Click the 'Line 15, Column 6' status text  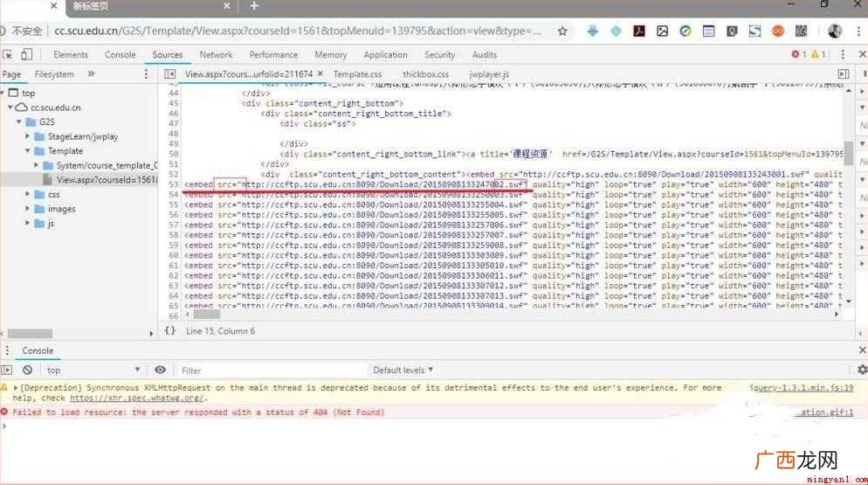coord(220,331)
